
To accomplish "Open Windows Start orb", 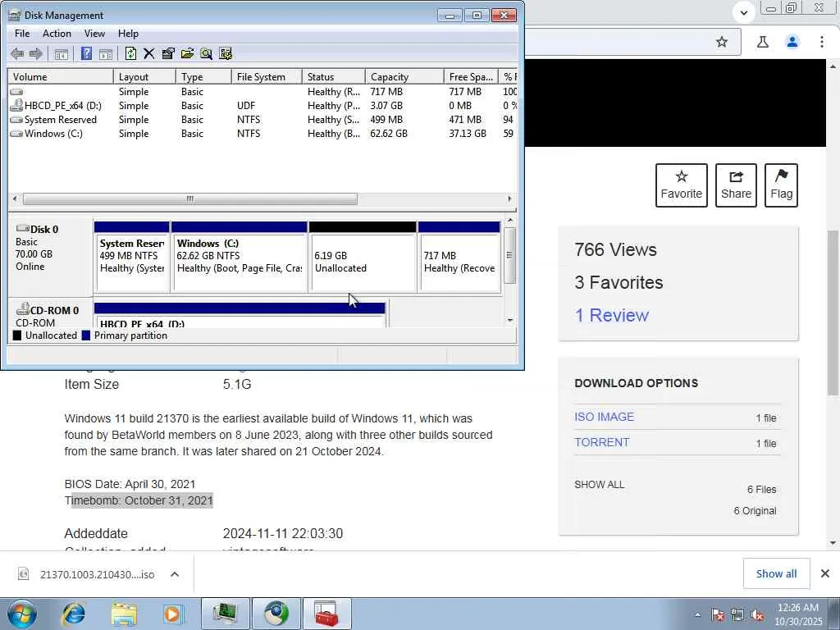I will pos(22,614).
